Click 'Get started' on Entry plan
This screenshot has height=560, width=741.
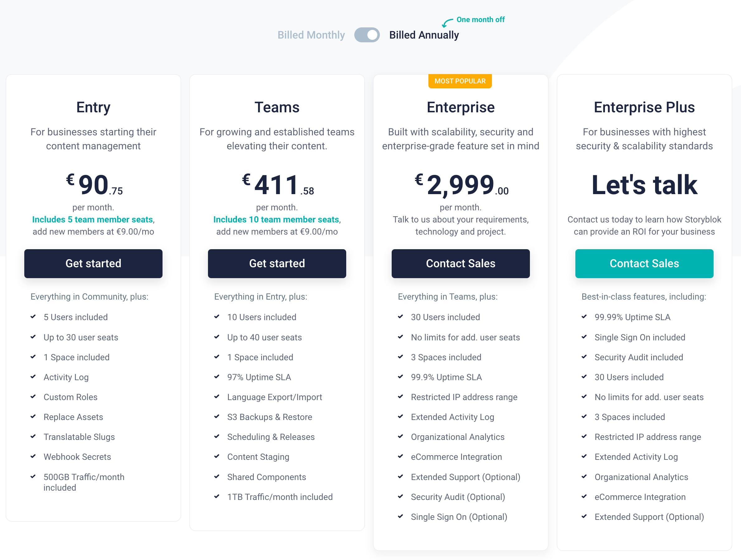(93, 263)
